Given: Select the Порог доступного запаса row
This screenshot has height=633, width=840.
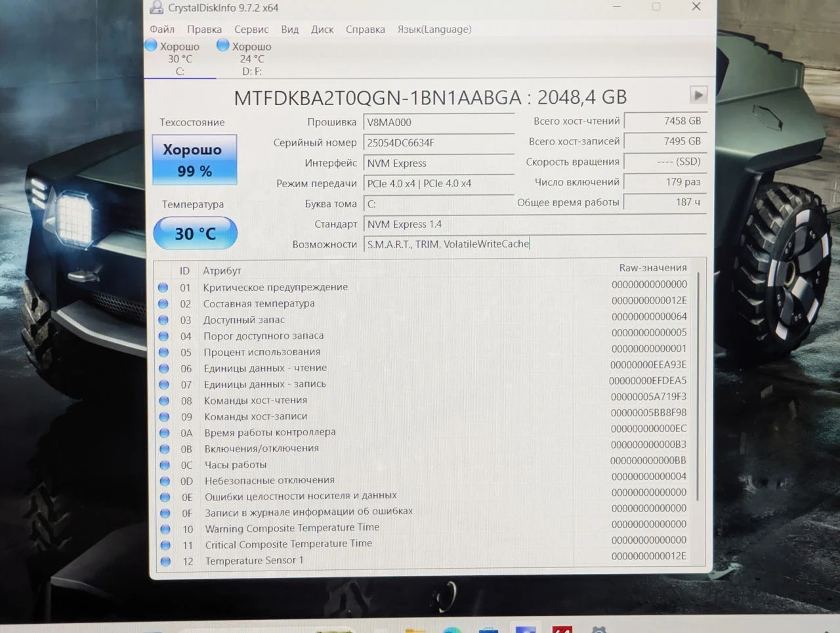Looking at the screenshot, I should pos(423,335).
